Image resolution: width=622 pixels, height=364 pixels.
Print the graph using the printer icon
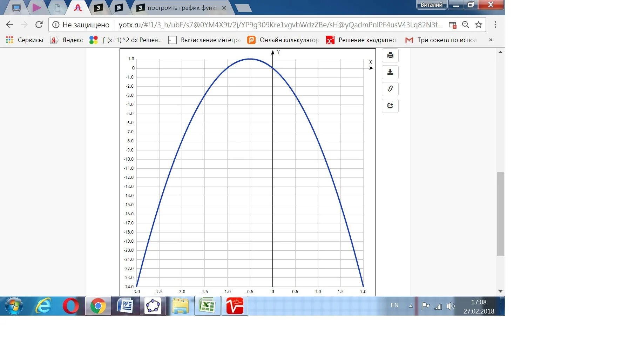pyautogui.click(x=390, y=55)
